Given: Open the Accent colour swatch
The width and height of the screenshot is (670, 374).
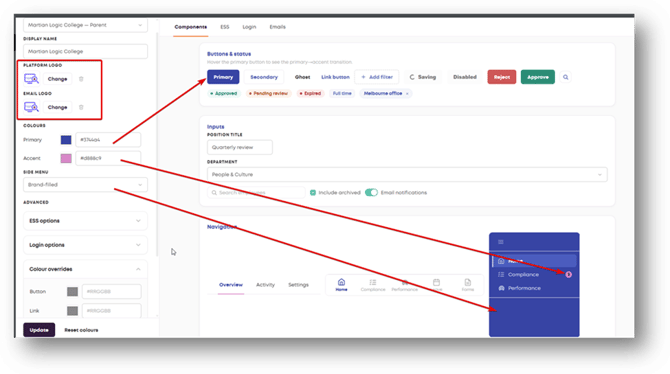Looking at the screenshot, I should 66,158.
